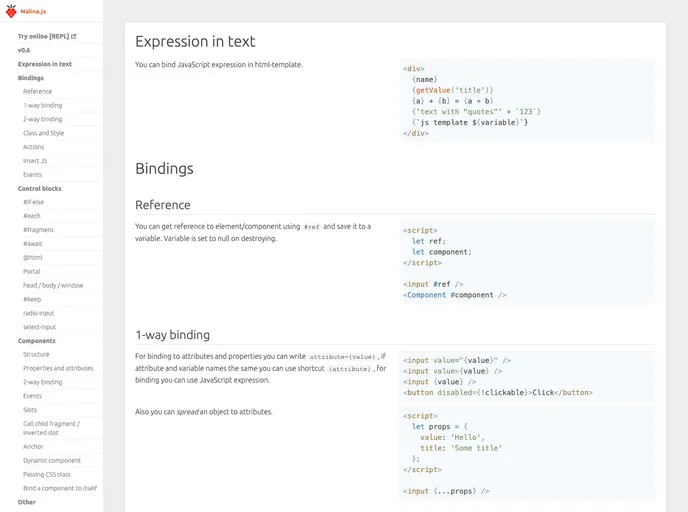Go to #if-else sidebar link
The width and height of the screenshot is (688, 512).
coord(33,202)
